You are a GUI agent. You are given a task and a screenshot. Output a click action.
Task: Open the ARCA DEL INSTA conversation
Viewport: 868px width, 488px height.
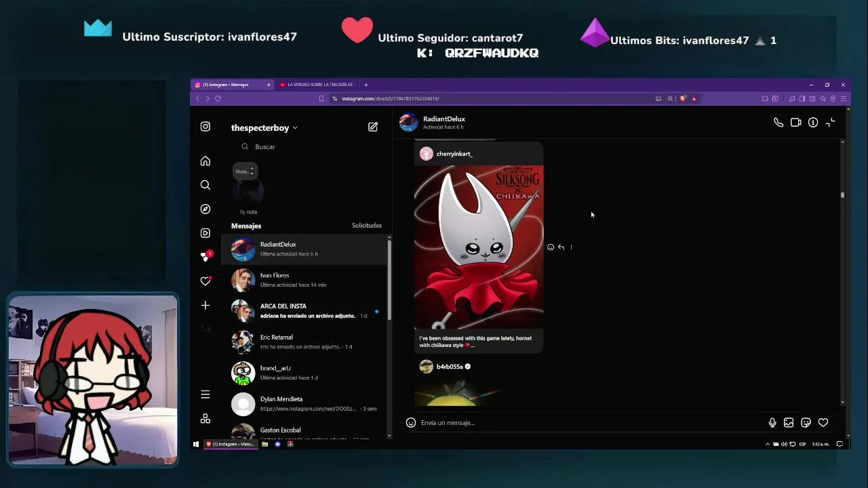click(304, 311)
